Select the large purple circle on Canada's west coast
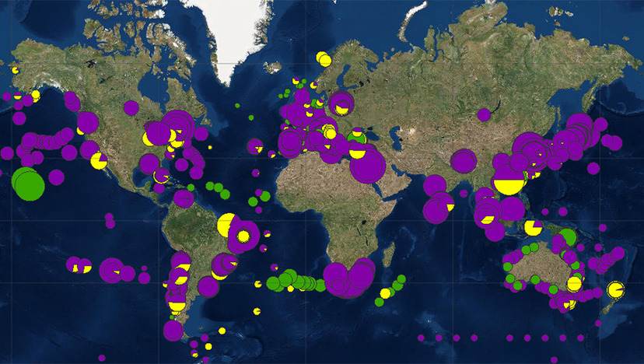Image resolution: width=644 pixels, height=364 pixels. tap(88, 122)
